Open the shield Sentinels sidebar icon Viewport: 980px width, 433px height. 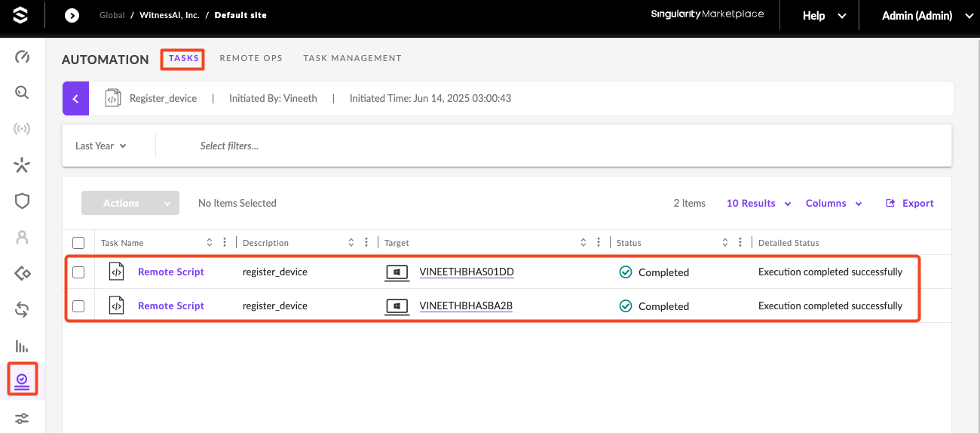point(22,201)
